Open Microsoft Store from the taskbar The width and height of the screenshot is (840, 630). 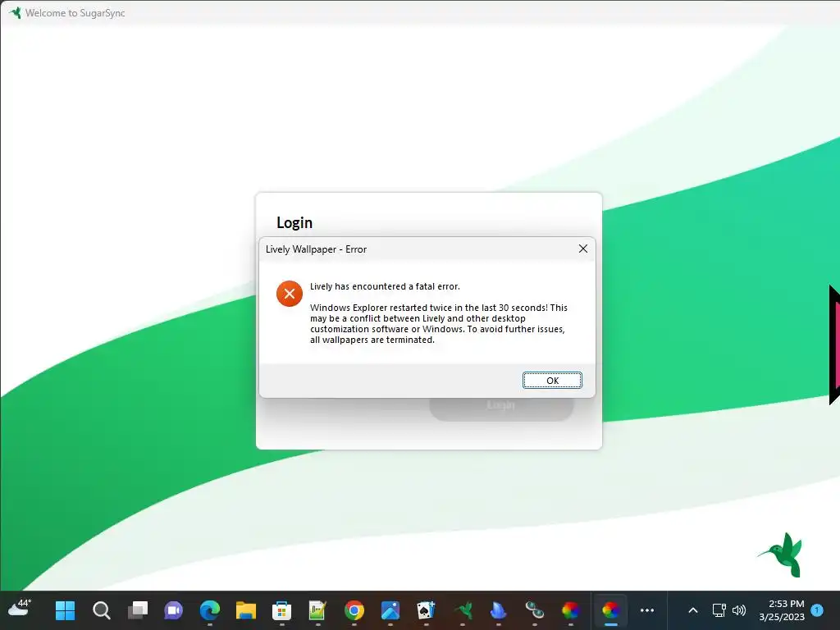[x=282, y=610]
